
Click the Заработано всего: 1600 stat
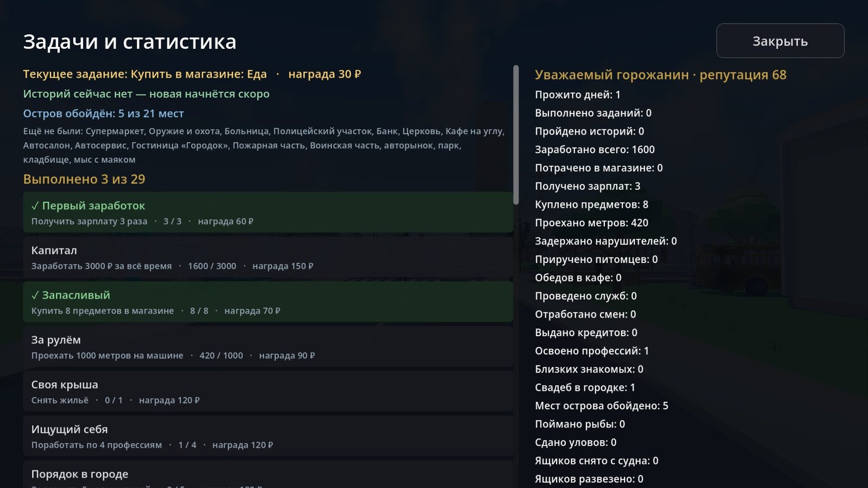(x=595, y=150)
